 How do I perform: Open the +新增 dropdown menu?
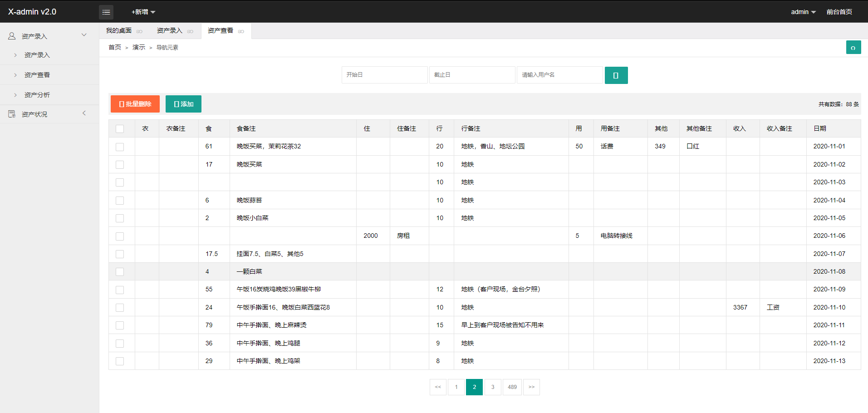pyautogui.click(x=143, y=12)
